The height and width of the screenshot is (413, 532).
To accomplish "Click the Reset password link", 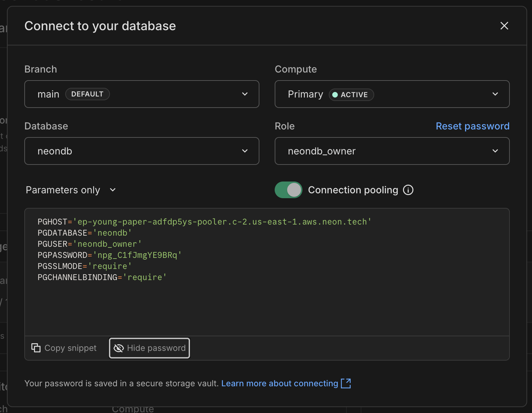I will pos(472,126).
